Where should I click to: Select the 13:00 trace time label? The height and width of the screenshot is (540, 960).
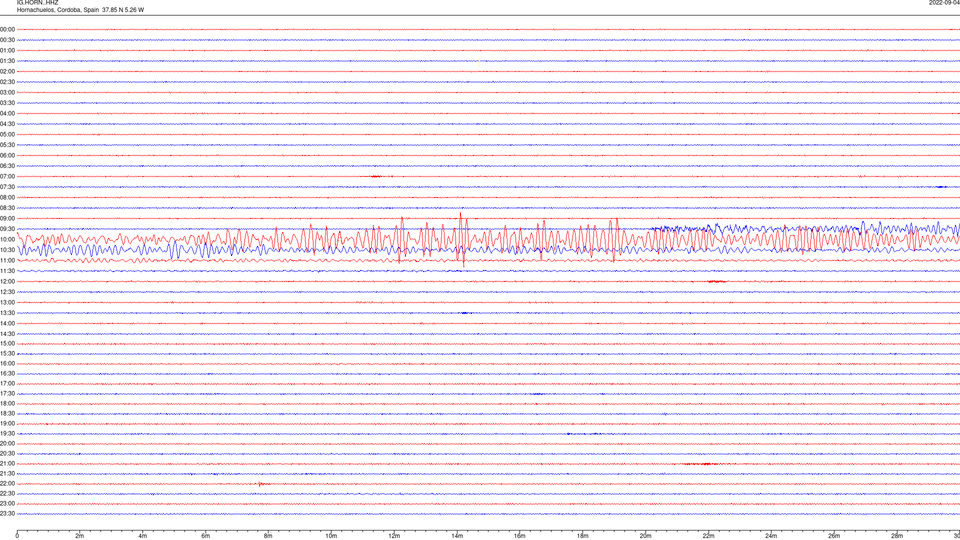pyautogui.click(x=7, y=302)
